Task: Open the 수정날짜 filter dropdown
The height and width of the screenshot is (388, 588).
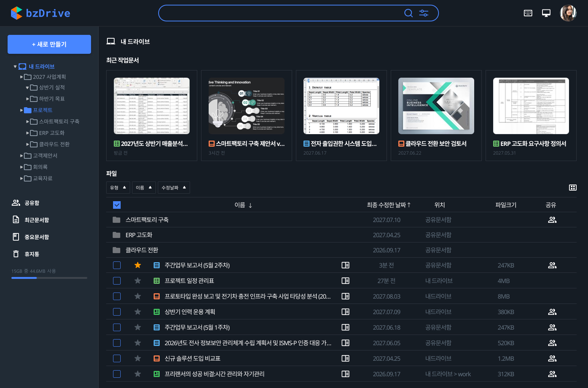Action: tap(174, 188)
